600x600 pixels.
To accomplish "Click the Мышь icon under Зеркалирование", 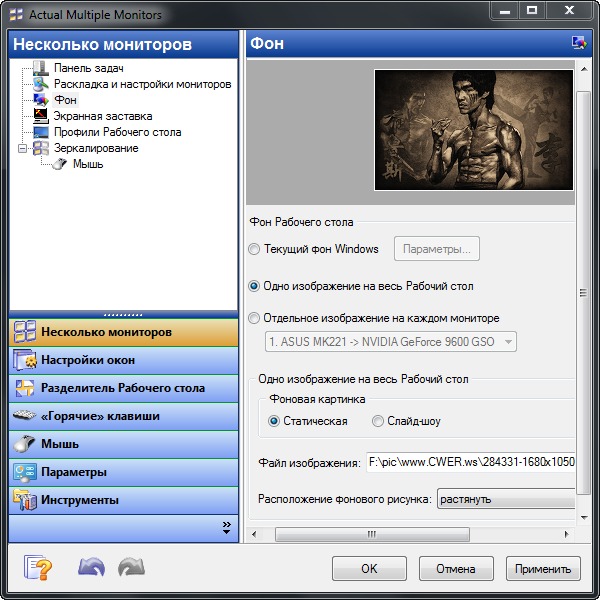I will (59, 164).
